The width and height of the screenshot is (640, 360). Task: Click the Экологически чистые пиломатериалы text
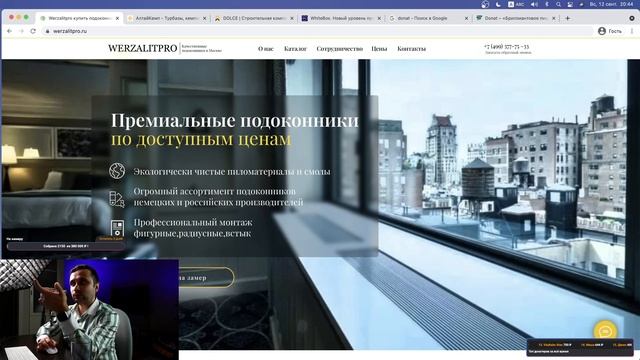[x=232, y=172]
